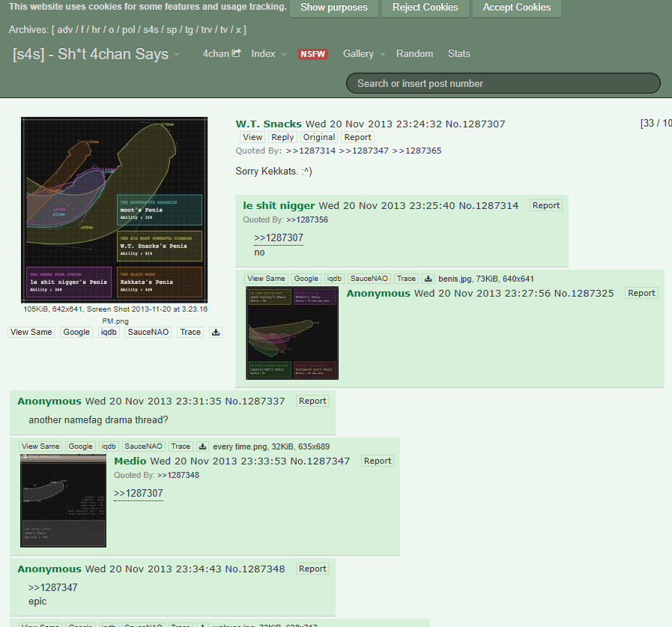672x627 pixels.
Task: Open the 4chan external link icon
Action: [236, 53]
